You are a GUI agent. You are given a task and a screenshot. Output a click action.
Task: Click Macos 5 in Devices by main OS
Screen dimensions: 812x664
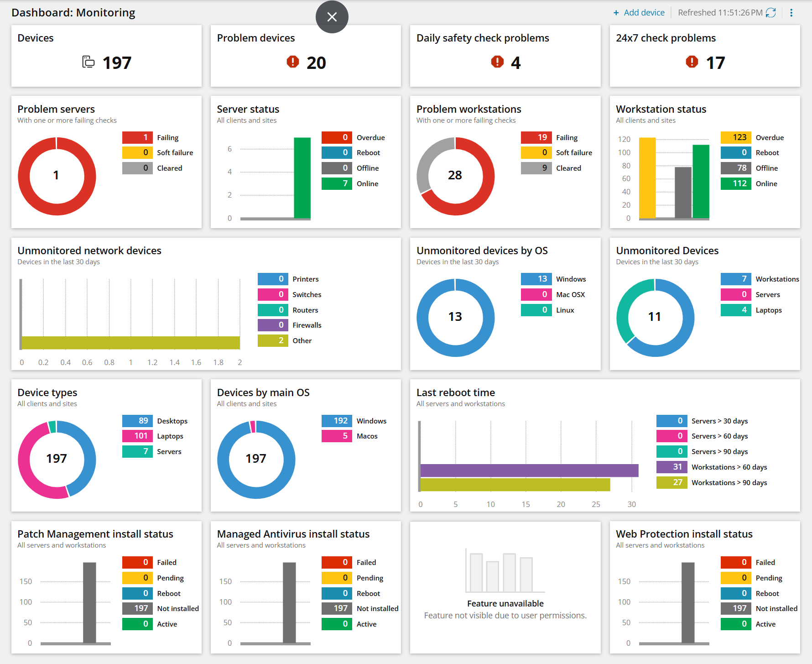coord(350,436)
